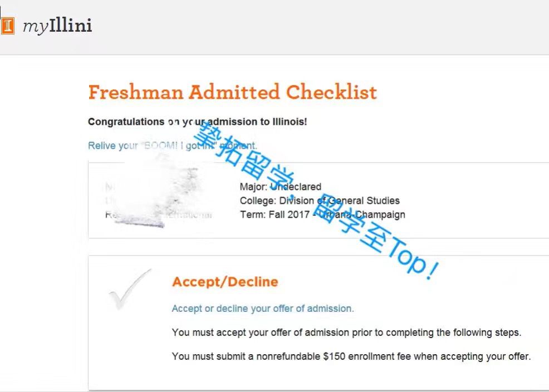The height and width of the screenshot is (392, 549).
Task: Click the checkmark icon beside Accept/Decline
Action: 129,290
